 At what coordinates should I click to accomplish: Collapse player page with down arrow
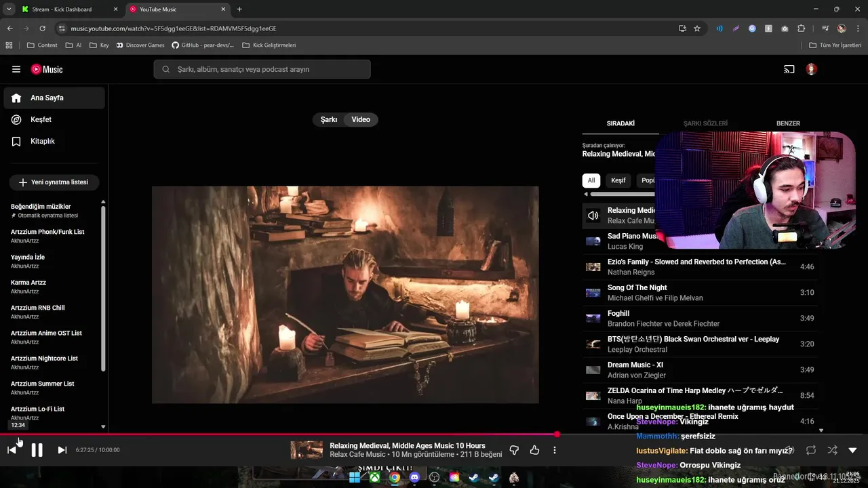[x=852, y=450]
